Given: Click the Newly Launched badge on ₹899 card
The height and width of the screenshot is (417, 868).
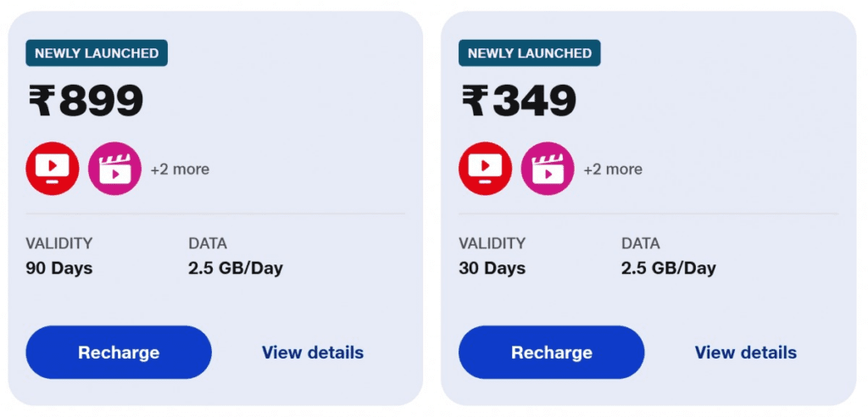Looking at the screenshot, I should pos(97,53).
